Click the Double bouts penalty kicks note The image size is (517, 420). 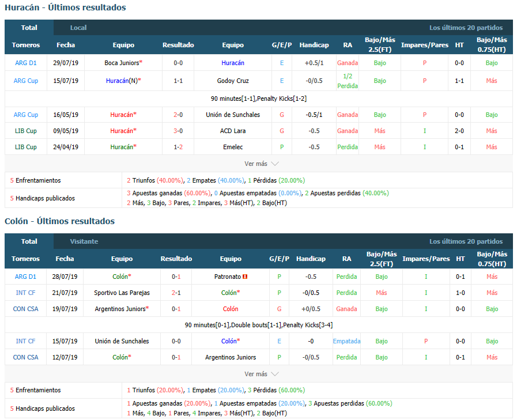(259, 325)
